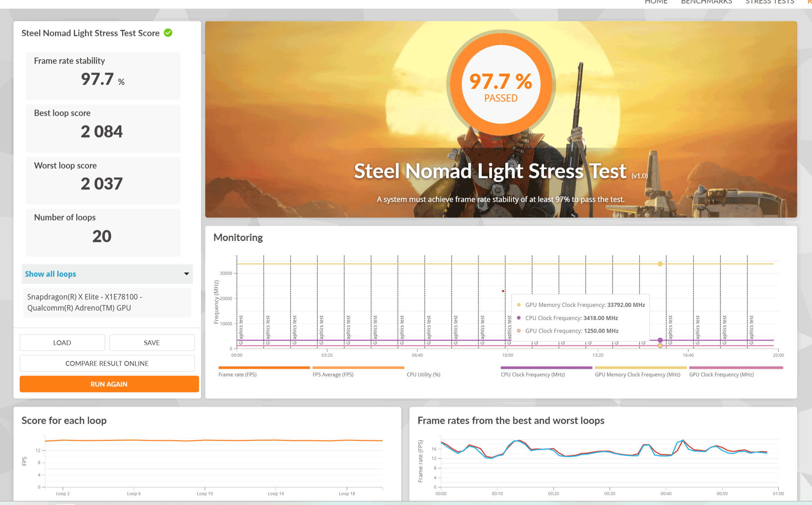Image resolution: width=812 pixels, height=505 pixels.
Task: Open the BENCHMARKS menu item
Action: 706,2
